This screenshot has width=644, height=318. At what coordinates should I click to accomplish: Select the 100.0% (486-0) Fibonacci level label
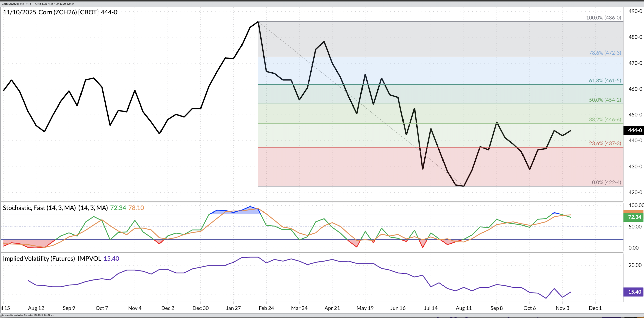pos(603,18)
